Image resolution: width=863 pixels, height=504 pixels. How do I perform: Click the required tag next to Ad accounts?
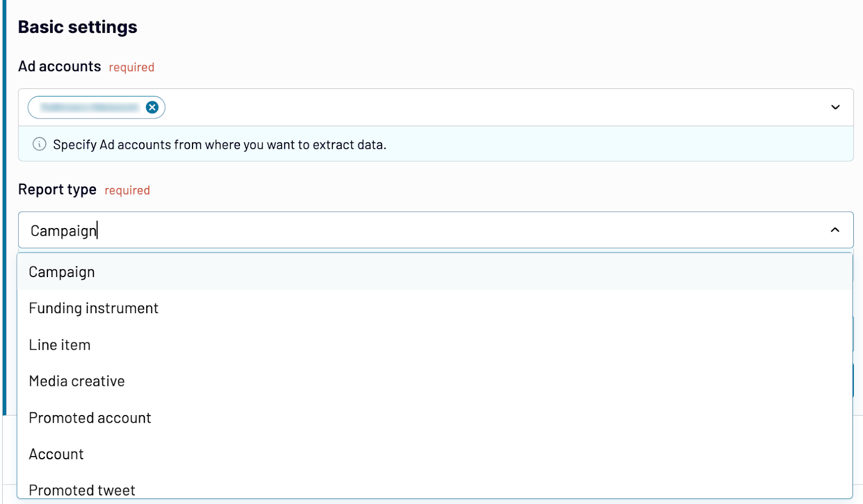(132, 67)
